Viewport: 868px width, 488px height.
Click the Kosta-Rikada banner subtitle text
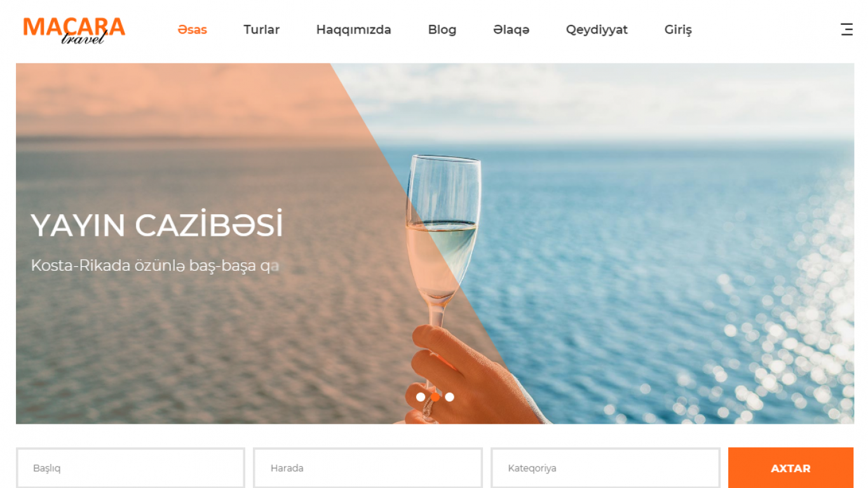click(155, 266)
